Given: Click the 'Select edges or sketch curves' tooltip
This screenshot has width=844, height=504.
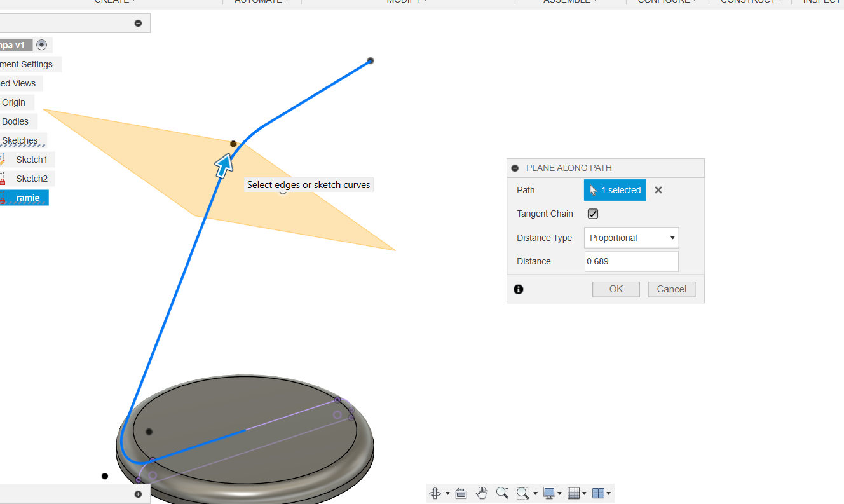Looking at the screenshot, I should point(308,185).
